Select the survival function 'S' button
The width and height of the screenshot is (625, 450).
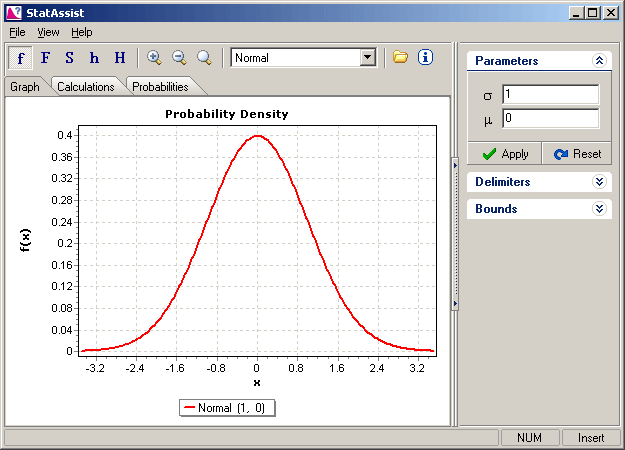click(x=69, y=58)
